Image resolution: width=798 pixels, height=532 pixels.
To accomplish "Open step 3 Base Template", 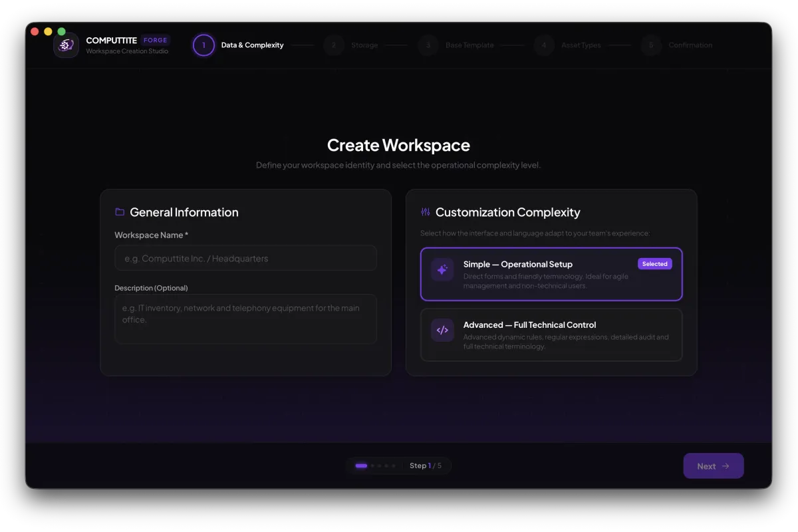I will point(456,45).
